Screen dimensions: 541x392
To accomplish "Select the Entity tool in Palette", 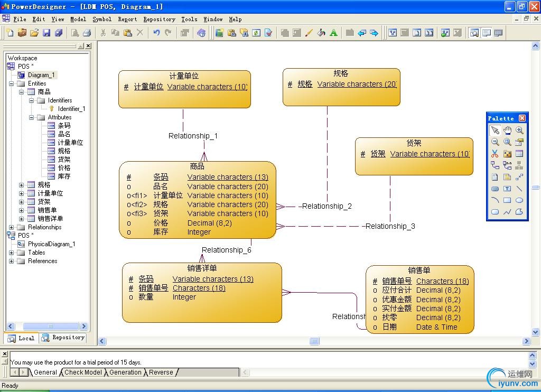I will click(519, 154).
